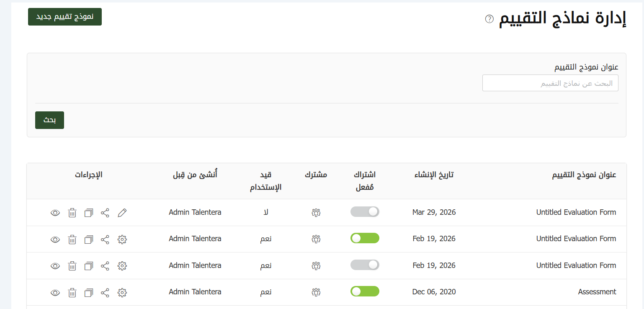Delete the Assessment evaluation form
Screen dimensions: 644x309
point(72,292)
